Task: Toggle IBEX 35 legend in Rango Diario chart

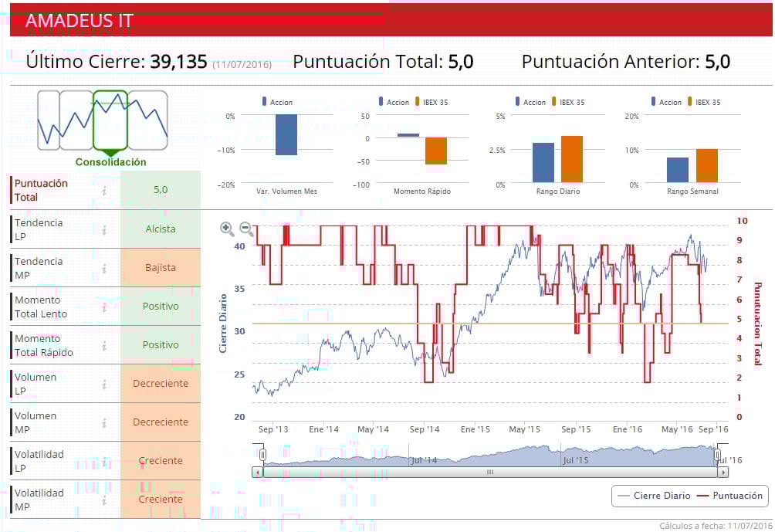Action: pos(568,102)
